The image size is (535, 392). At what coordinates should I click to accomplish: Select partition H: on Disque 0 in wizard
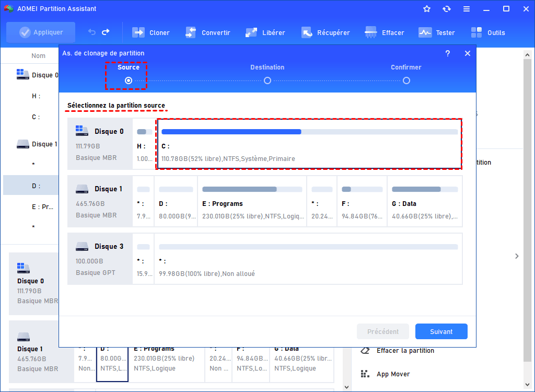point(144,144)
